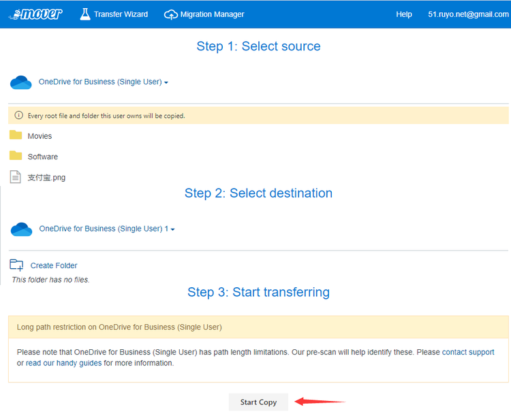Click the info icon in the yellow notice
The height and width of the screenshot is (420, 511).
point(19,115)
